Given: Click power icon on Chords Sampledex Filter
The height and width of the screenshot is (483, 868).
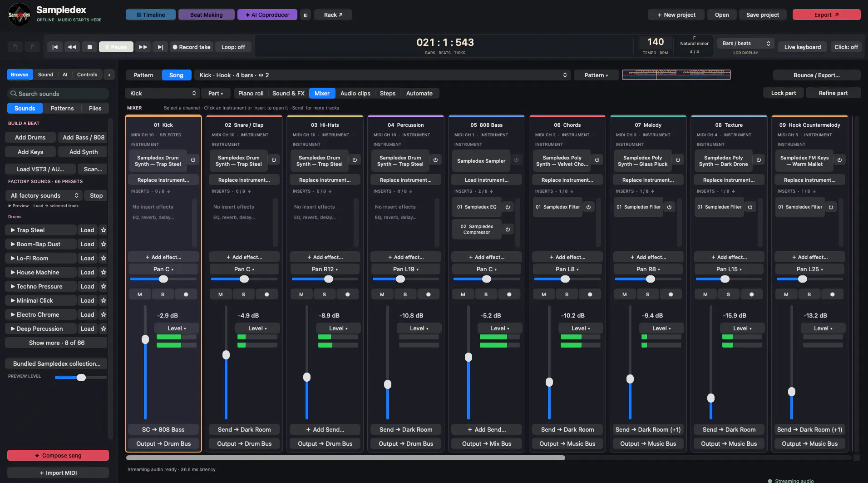Looking at the screenshot, I should (588, 207).
